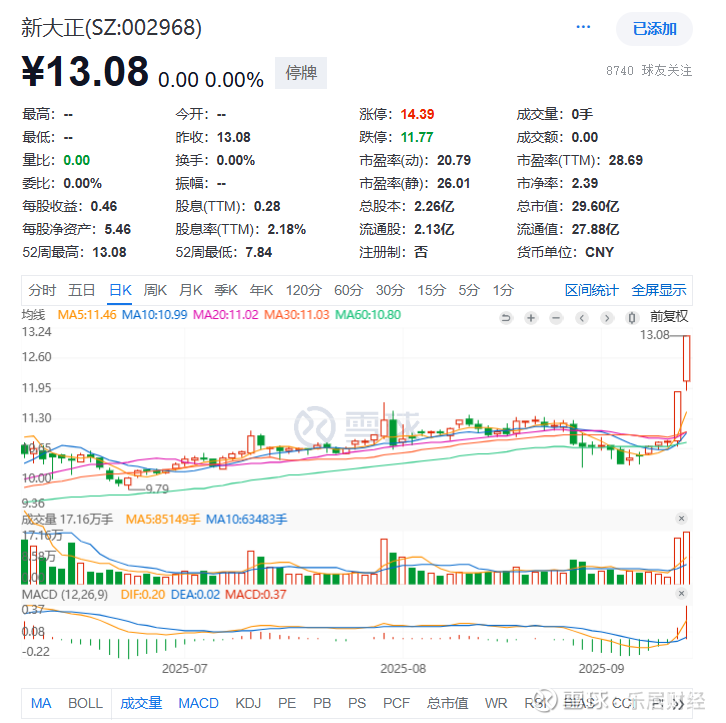Reset chart view with undo arrow icon
Screen dimensions: 726x723
pos(506,318)
